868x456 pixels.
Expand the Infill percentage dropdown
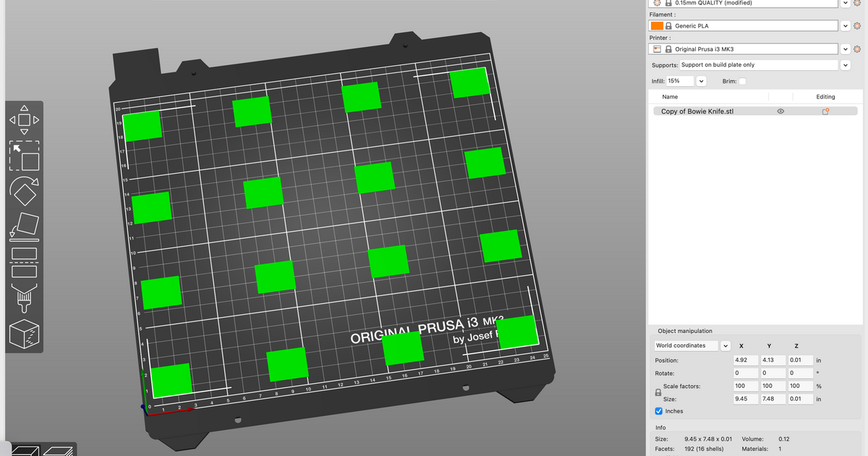[700, 80]
